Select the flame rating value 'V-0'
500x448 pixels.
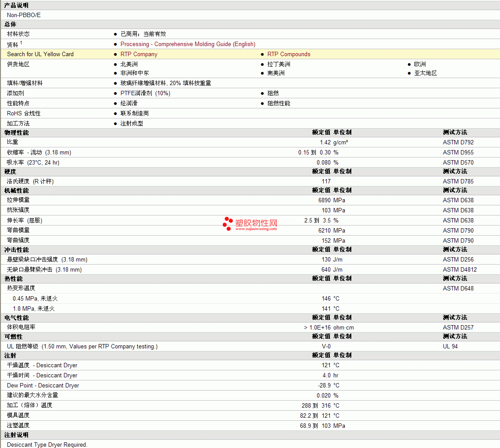pos(326,347)
